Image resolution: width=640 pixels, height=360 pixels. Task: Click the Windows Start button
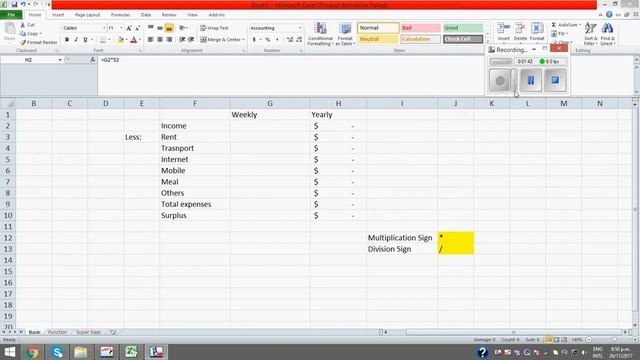click(x=9, y=352)
